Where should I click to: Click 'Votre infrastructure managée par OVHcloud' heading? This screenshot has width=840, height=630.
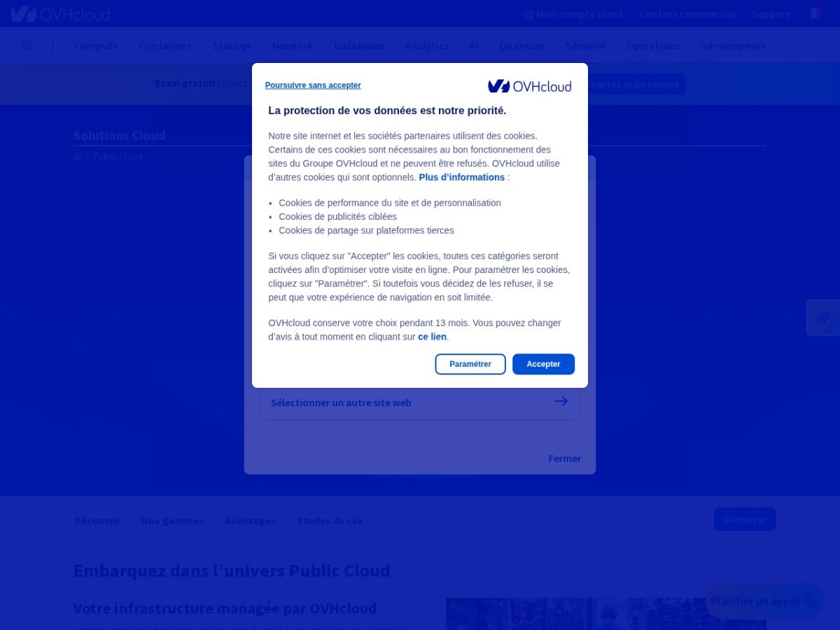[x=225, y=608]
